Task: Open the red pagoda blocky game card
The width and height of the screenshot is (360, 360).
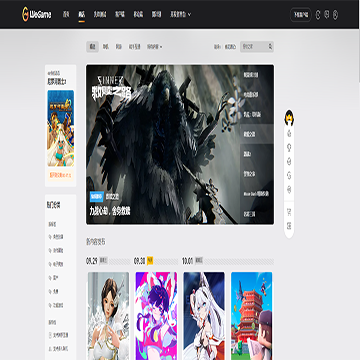Action: [252, 316]
